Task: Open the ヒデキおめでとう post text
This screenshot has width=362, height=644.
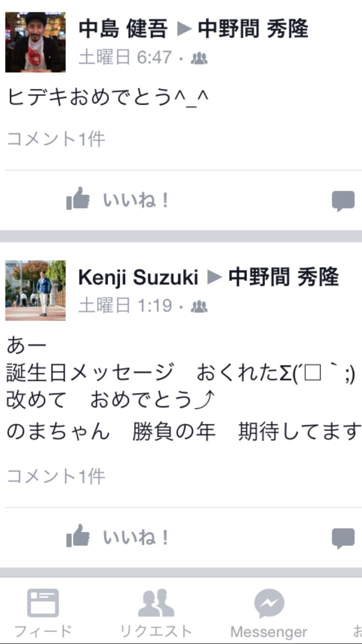Action: coord(108,98)
